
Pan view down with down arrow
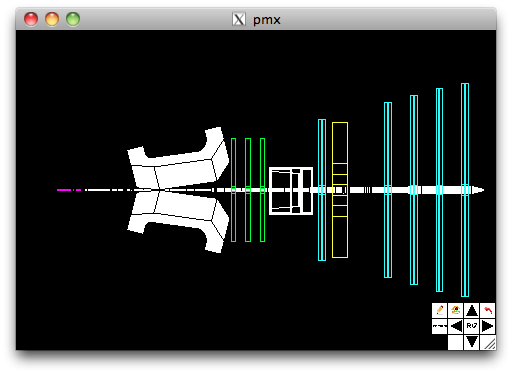(x=471, y=342)
